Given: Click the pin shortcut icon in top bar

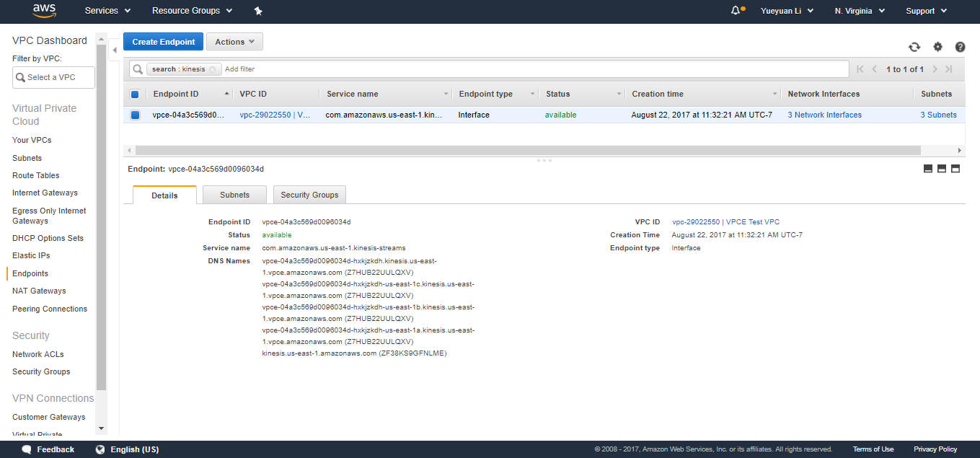Looking at the screenshot, I should point(258,11).
